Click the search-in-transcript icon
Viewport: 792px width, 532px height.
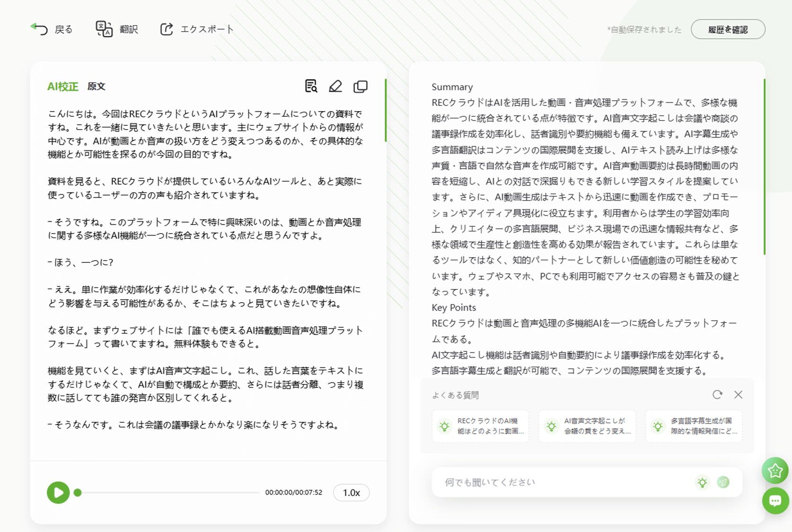point(311,86)
